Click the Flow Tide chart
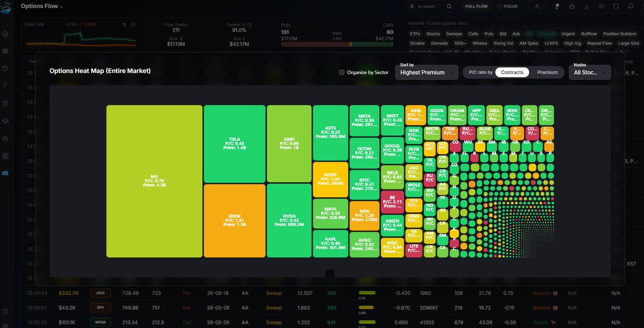 tap(80, 40)
